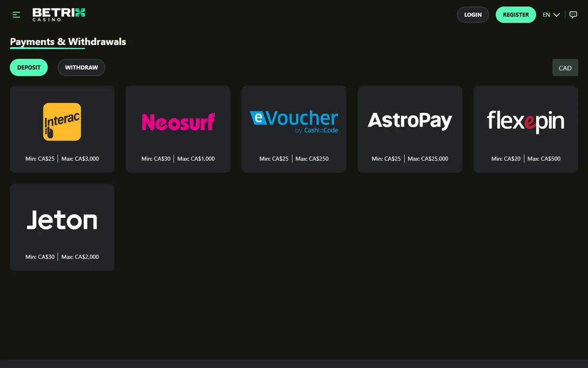The image size is (588, 368).
Task: Select the Jeton payment logo
Action: pyautogui.click(x=62, y=219)
